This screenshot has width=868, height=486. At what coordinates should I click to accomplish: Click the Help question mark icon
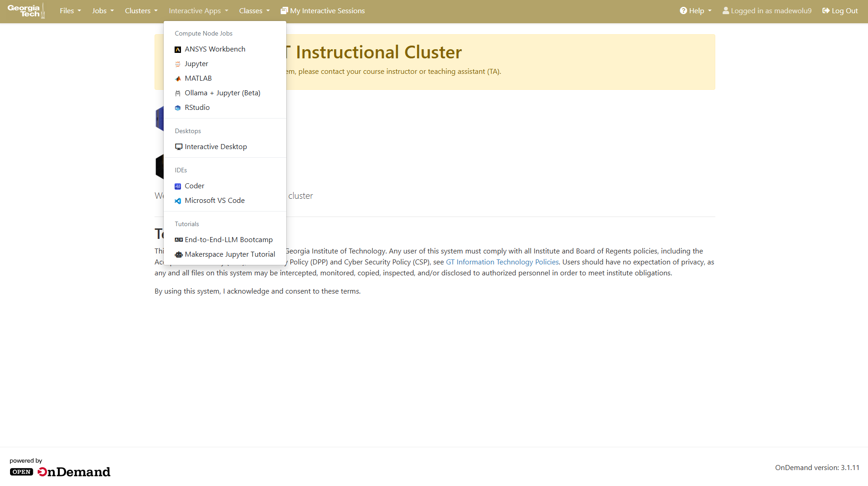click(683, 10)
